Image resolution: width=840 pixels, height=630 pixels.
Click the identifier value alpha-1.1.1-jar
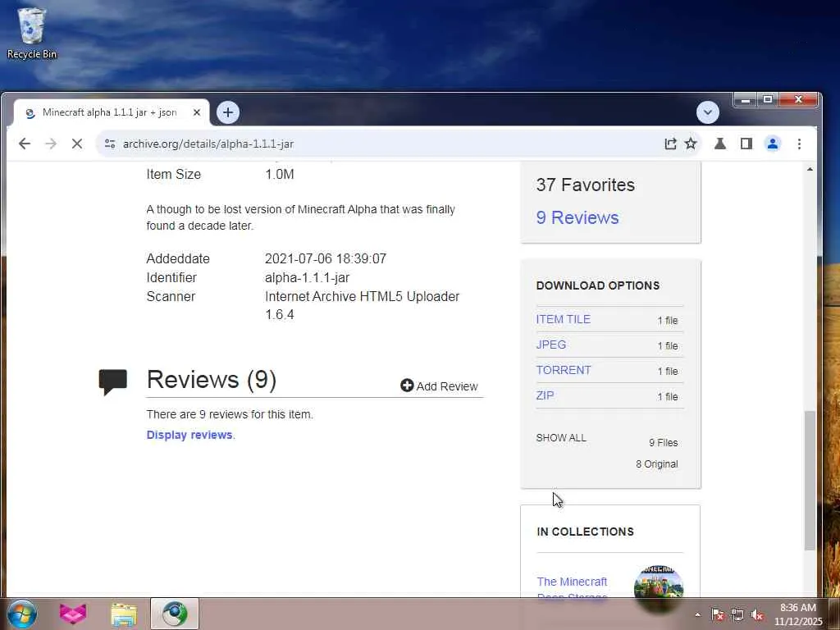[x=307, y=277]
